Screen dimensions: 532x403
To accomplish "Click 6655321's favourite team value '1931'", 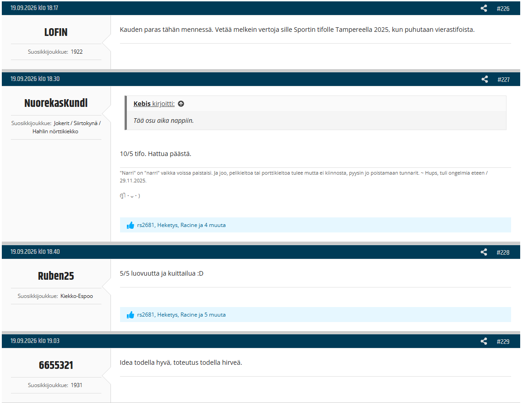I will (76, 385).
